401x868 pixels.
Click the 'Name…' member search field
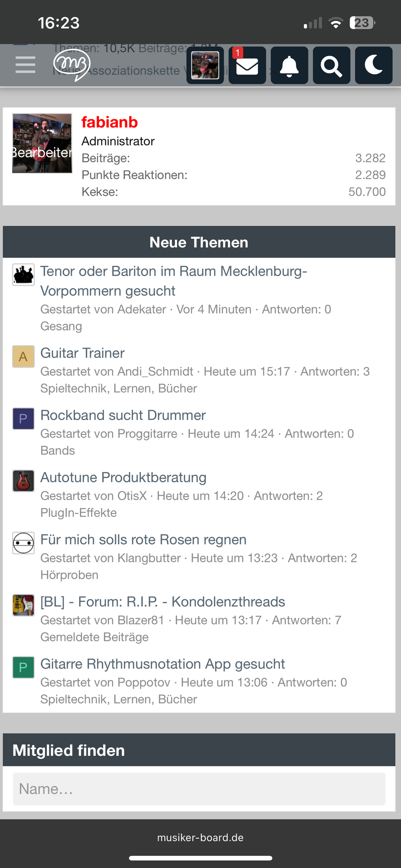(199, 789)
